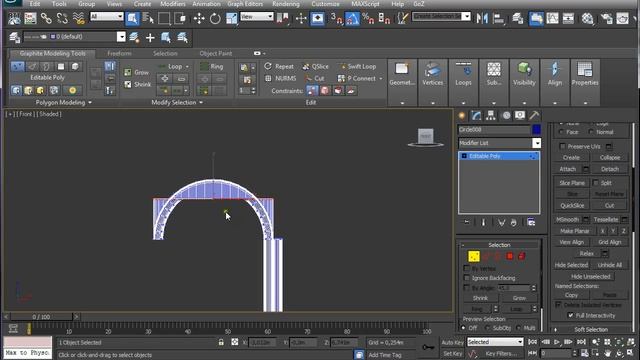Expand the Polygon Modeling panel arrow
The height and width of the screenshot is (360, 640).
(x=90, y=102)
